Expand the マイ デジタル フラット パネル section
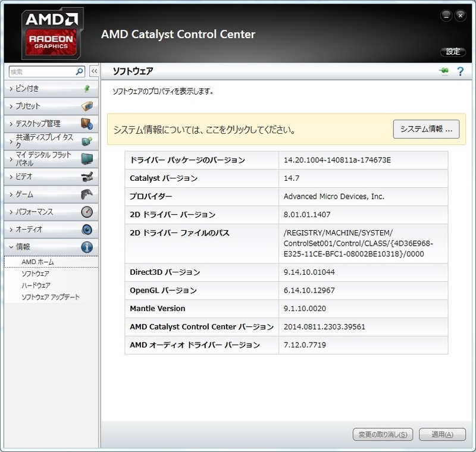 (51, 159)
